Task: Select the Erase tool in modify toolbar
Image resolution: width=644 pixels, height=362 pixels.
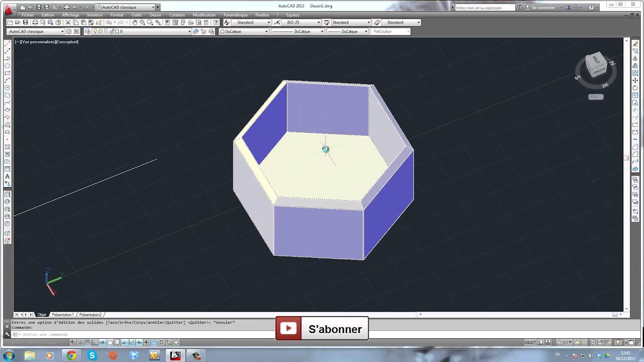Action: 635,44
